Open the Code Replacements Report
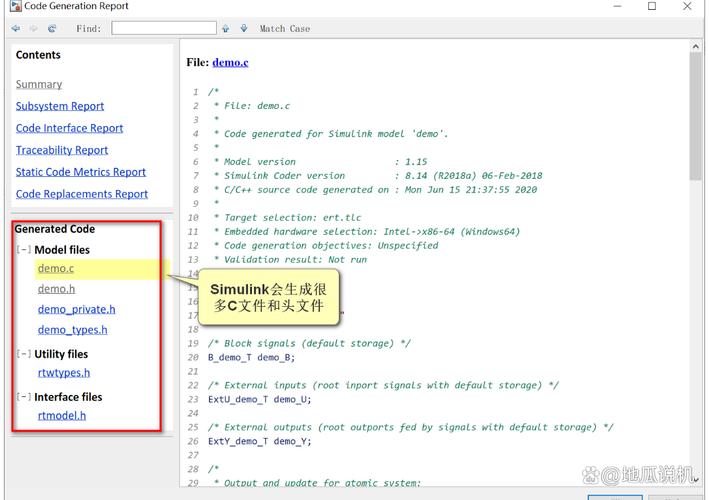The height and width of the screenshot is (500, 709). 82,194
